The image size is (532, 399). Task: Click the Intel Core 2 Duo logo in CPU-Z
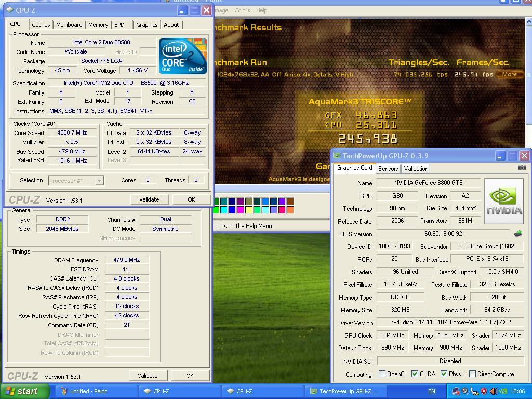tap(183, 56)
